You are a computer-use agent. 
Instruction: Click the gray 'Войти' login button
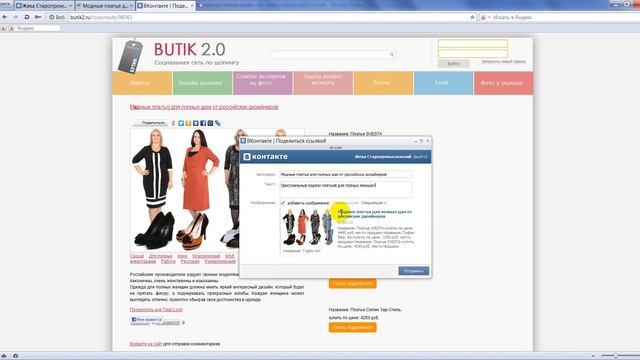point(453,64)
